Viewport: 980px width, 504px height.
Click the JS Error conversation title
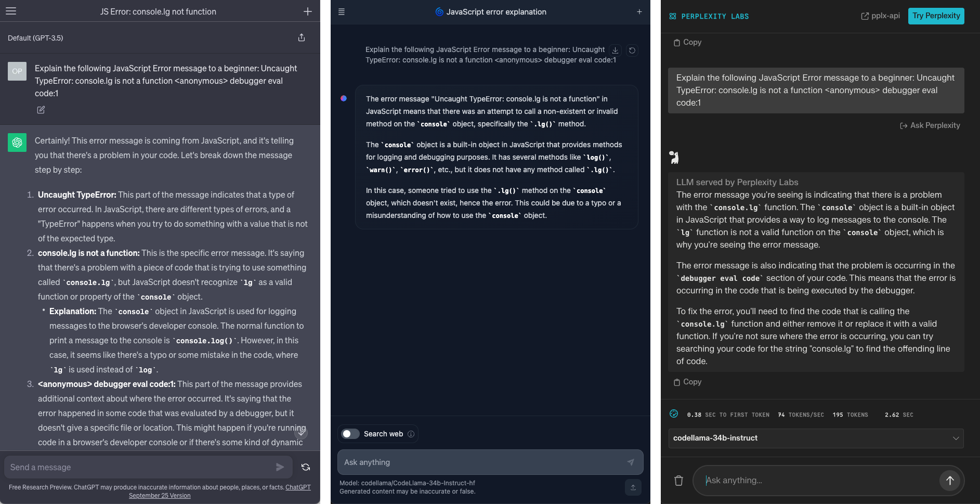(158, 11)
